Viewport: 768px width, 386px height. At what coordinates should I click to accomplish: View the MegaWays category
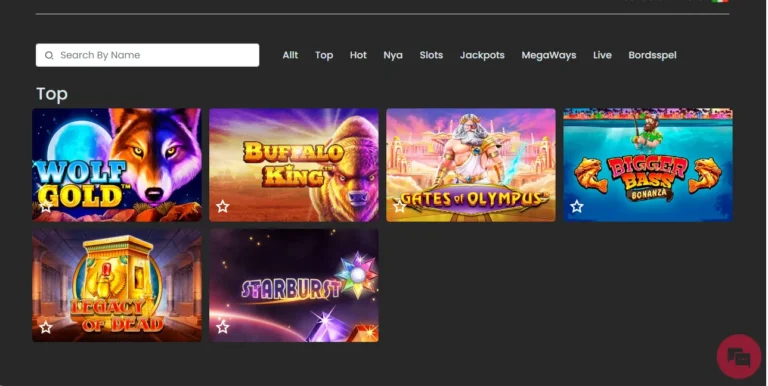pos(549,55)
